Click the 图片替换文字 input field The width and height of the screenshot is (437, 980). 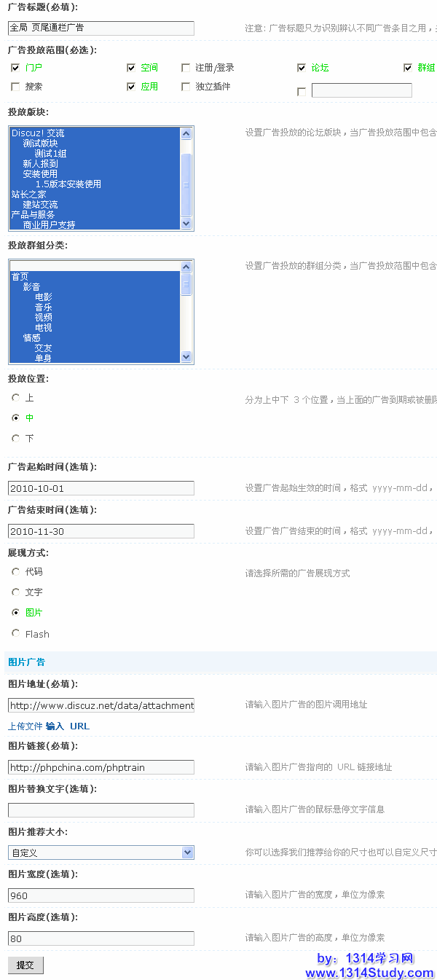pos(101,810)
